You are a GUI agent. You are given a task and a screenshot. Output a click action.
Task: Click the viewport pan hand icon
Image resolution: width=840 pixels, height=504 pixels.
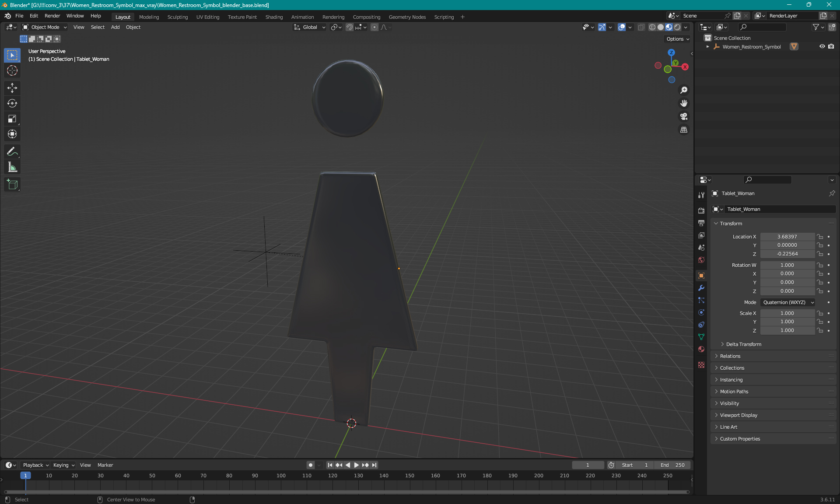tap(684, 103)
